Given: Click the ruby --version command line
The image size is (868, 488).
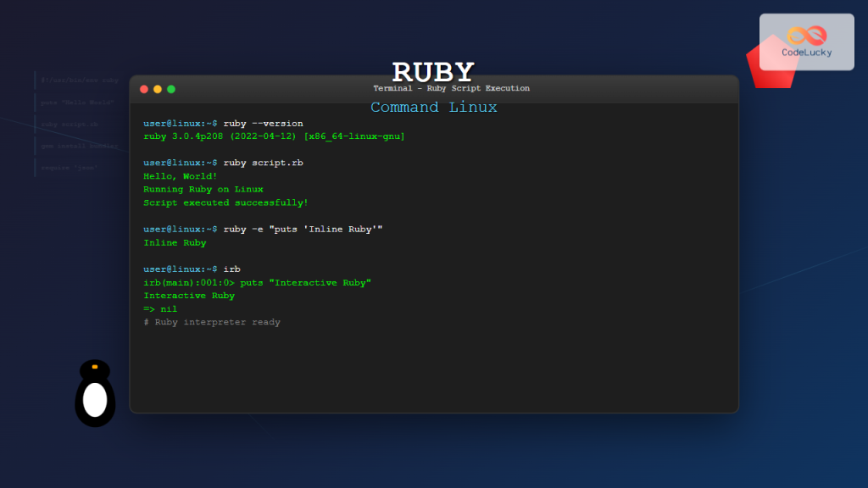Looking at the screenshot, I should [223, 123].
